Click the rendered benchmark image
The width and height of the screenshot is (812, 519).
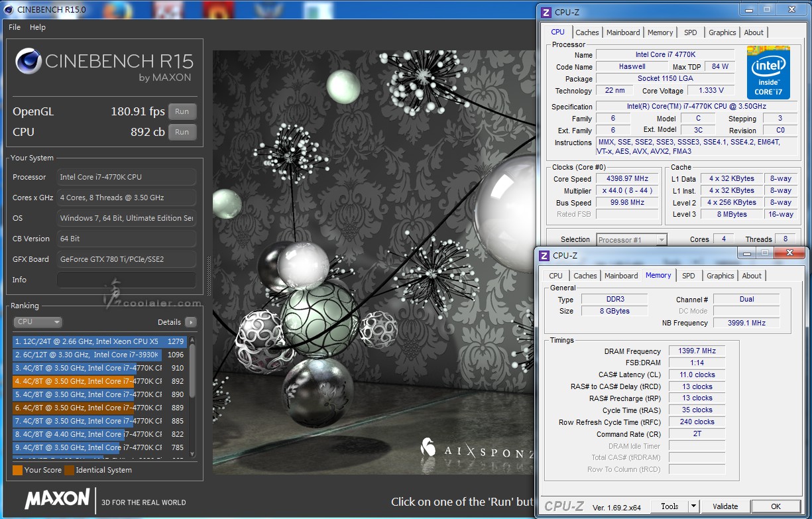pyautogui.click(x=373, y=262)
